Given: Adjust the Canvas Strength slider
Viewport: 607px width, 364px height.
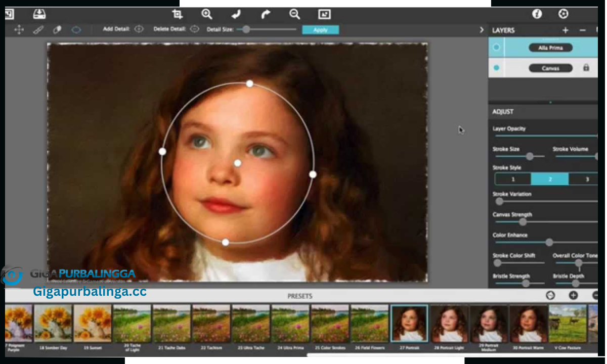Looking at the screenshot, I should tap(523, 222).
